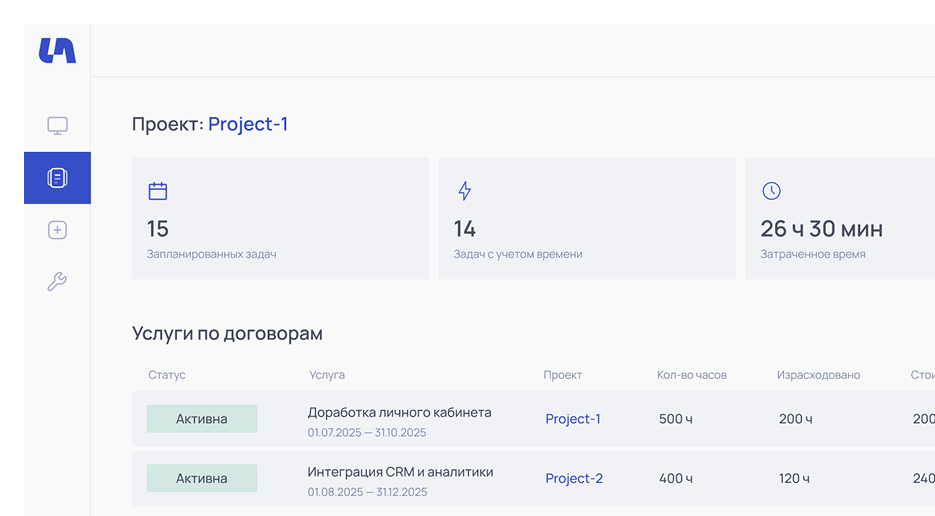Click the plus square sidebar icon
Viewport: 935px width, 516px height.
(57, 230)
